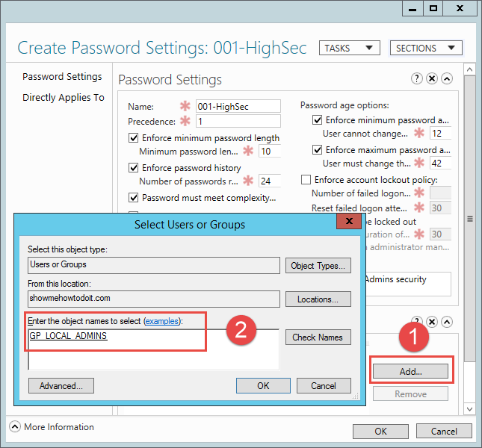Click the minimum password length value field
The height and width of the screenshot is (448, 482).
click(x=270, y=151)
